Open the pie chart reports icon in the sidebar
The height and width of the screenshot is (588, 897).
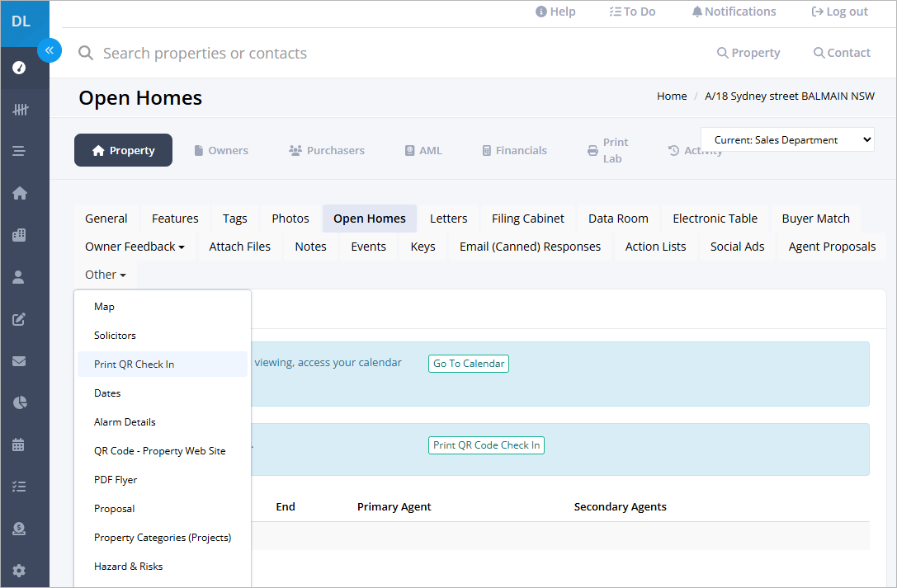[20, 402]
